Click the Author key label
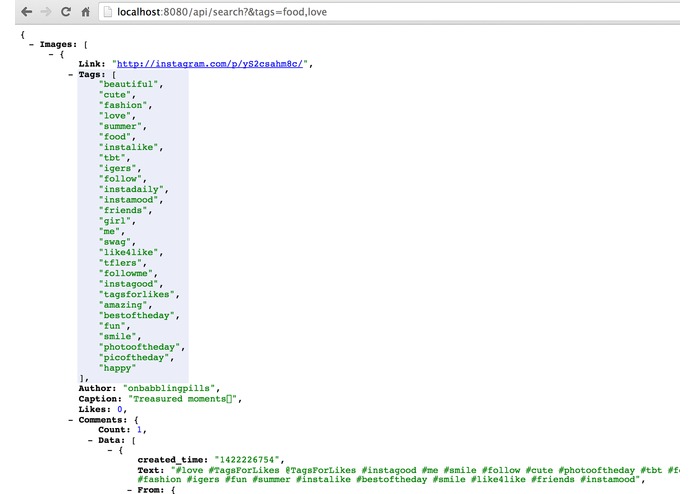Viewport: 695px width, 494px height. 97,388
